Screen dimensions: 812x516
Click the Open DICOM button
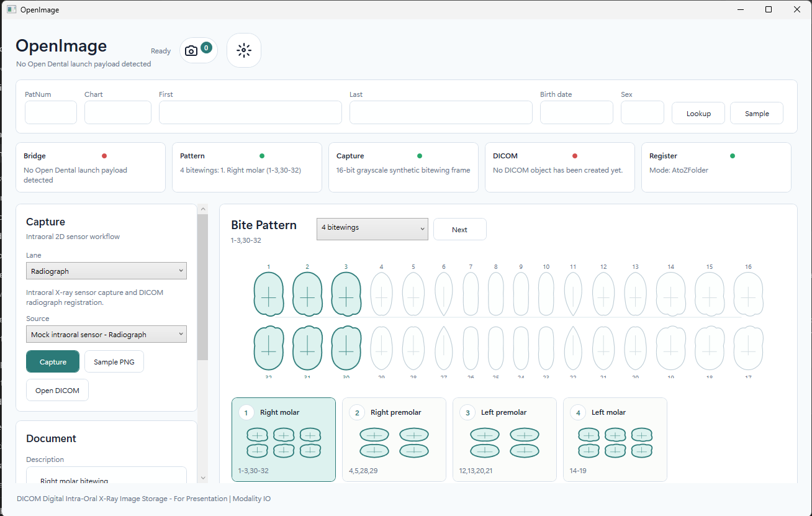tap(57, 390)
